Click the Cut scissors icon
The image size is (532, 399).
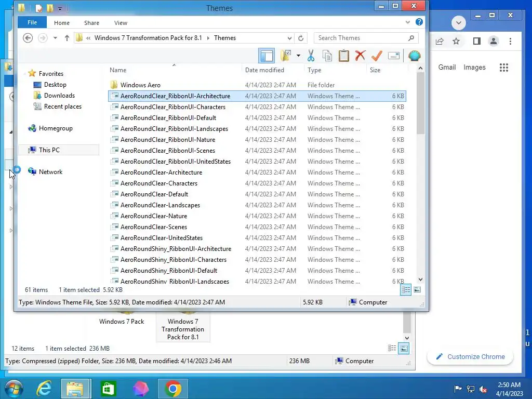(x=311, y=56)
